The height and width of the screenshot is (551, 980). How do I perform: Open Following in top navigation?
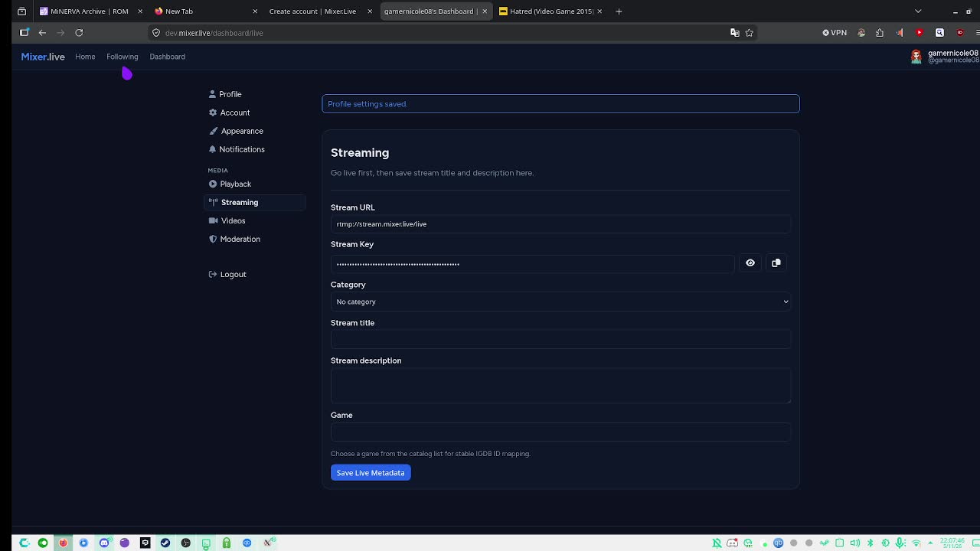click(122, 57)
